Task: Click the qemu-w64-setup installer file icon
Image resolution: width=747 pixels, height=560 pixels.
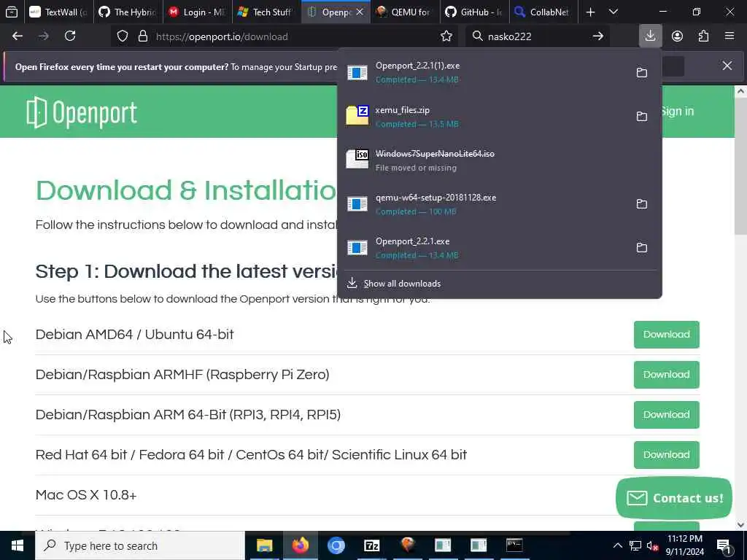Action: coord(357,204)
